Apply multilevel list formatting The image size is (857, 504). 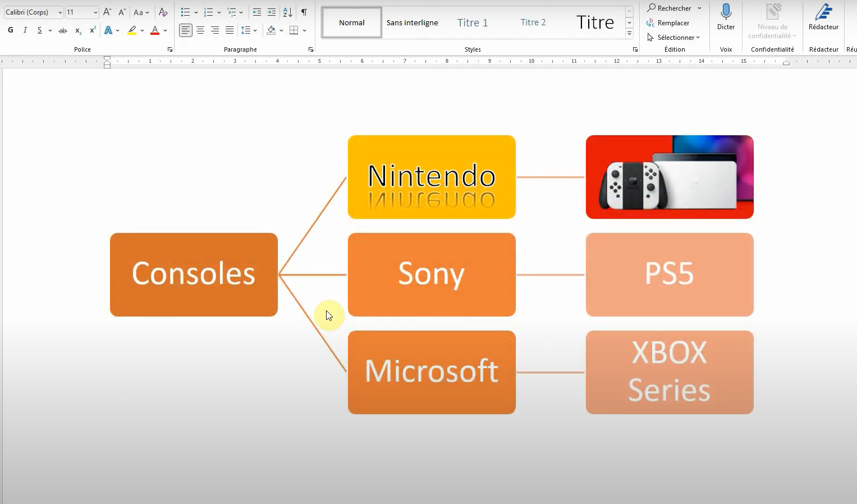coord(231,12)
